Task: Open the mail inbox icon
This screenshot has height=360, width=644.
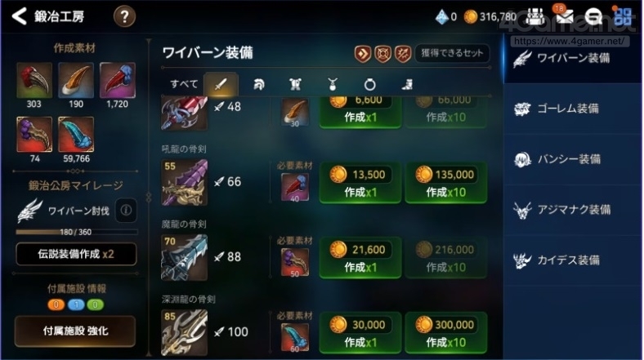Action: click(x=565, y=16)
